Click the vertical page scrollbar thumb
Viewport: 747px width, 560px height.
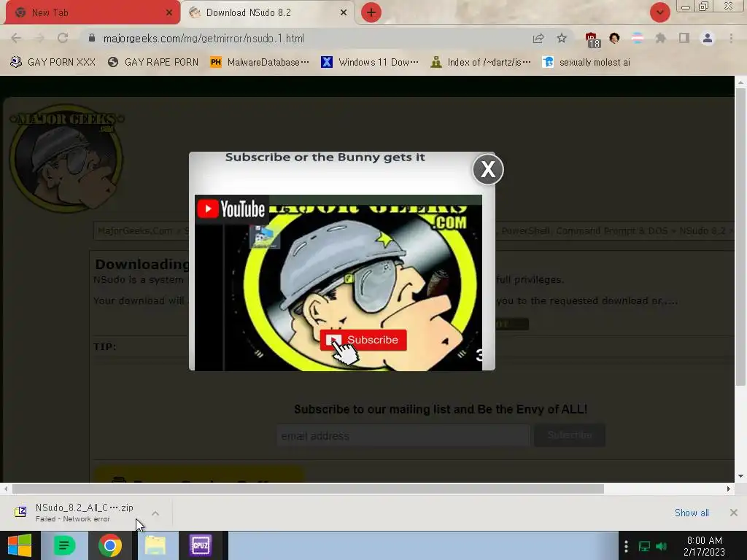[740, 236]
